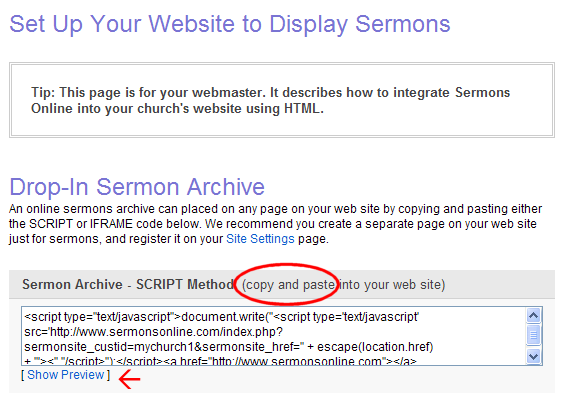
Task: Click the sermonsite_custid=mychurch1 code line
Action: tap(229, 347)
